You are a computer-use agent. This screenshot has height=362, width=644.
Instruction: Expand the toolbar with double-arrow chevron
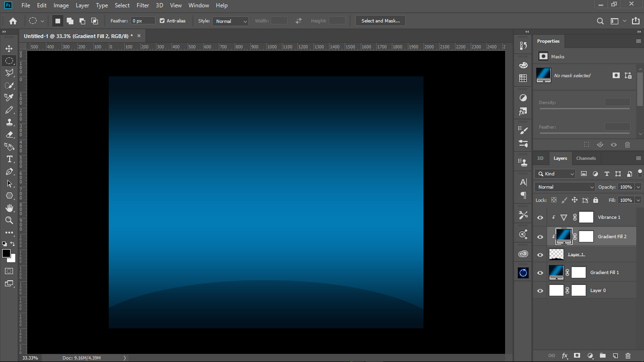coord(5,32)
